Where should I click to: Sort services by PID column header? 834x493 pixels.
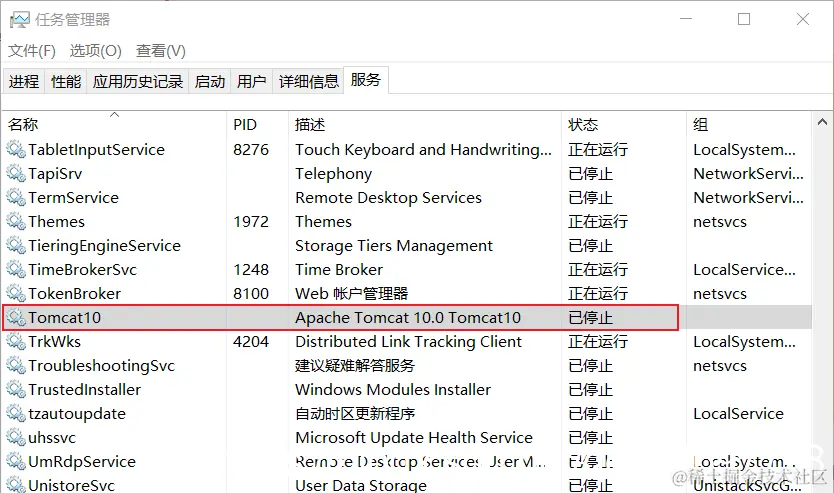pos(258,124)
